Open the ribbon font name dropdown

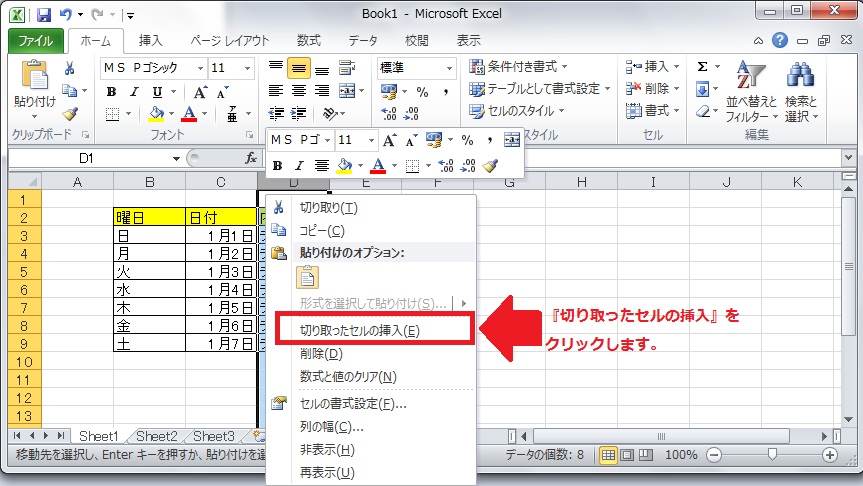200,68
